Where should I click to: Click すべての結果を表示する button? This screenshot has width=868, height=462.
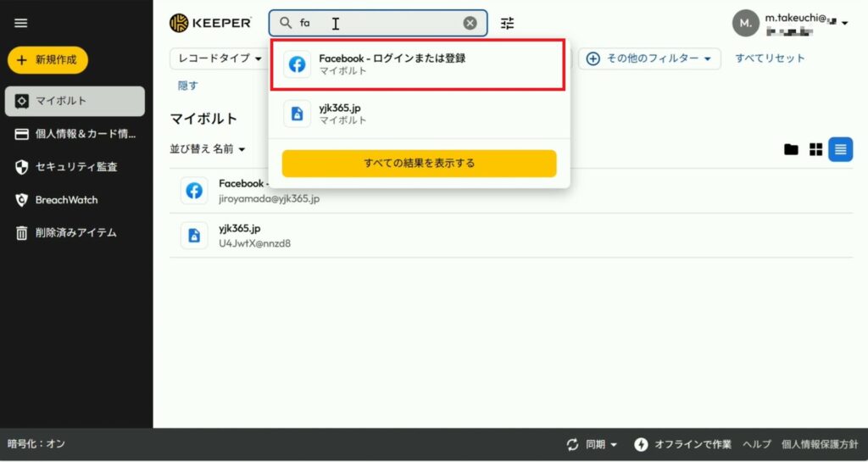point(419,164)
